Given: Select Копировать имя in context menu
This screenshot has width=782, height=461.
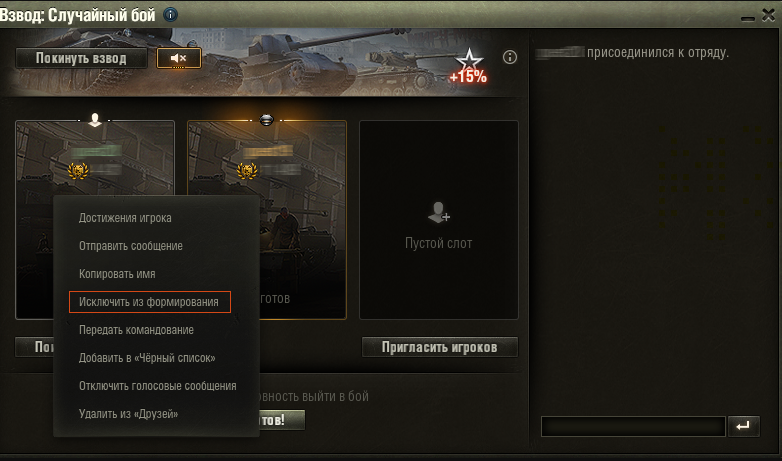Looking at the screenshot, I should coord(117,274).
